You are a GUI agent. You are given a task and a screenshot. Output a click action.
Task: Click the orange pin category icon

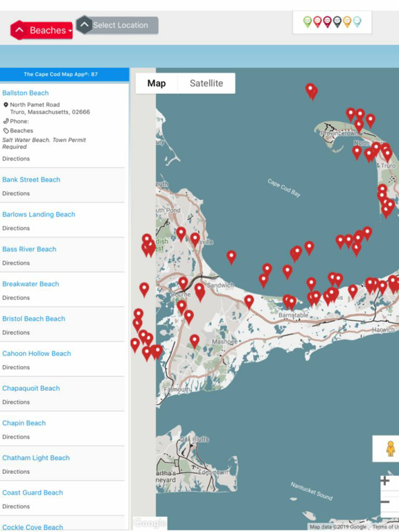tap(347, 22)
